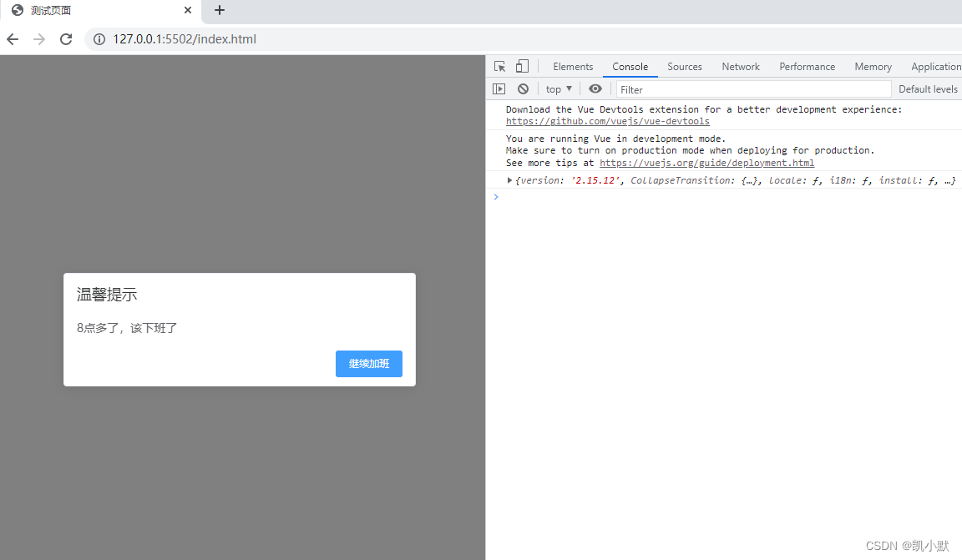Click the forward navigation arrow
Screen dimensions: 962x560
(38, 38)
